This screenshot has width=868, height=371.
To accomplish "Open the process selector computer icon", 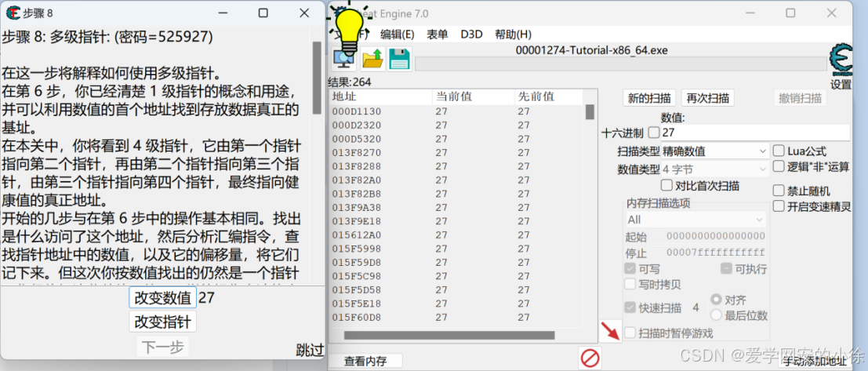I will tap(343, 59).
